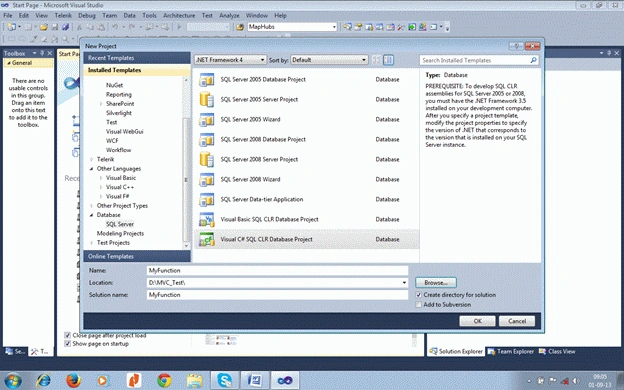Select SQL Server Data-tier Application template

tap(306, 199)
